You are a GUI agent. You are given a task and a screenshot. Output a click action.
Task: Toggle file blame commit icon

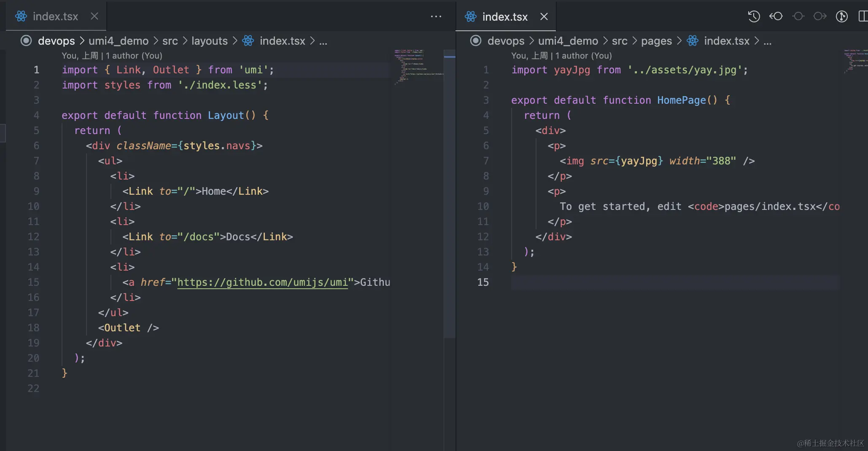(x=798, y=16)
